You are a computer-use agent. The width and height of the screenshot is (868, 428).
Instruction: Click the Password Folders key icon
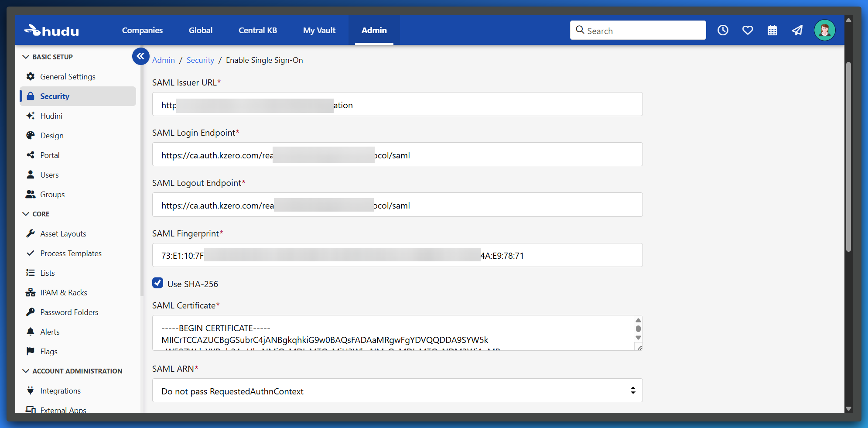tap(31, 312)
